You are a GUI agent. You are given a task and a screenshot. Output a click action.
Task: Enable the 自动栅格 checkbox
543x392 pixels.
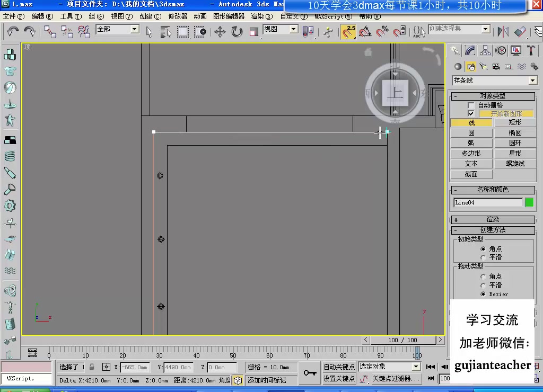coord(471,104)
